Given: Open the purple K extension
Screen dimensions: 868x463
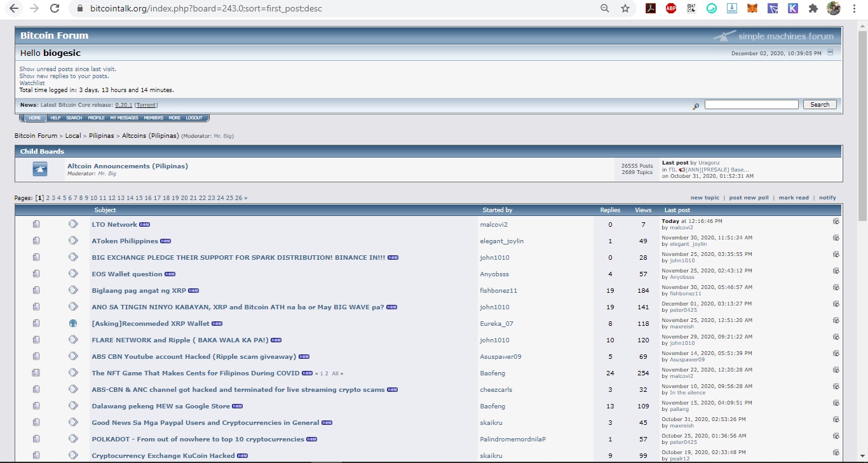Looking at the screenshot, I should [x=793, y=9].
